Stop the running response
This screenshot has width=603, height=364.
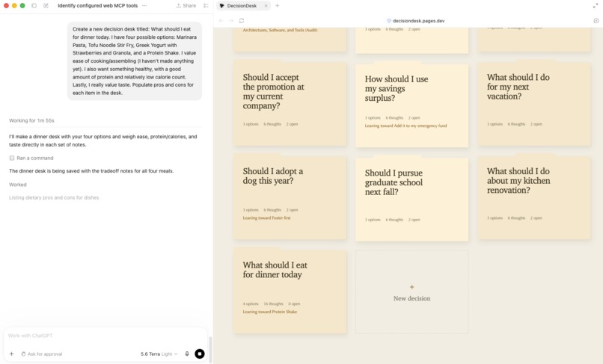click(x=200, y=354)
